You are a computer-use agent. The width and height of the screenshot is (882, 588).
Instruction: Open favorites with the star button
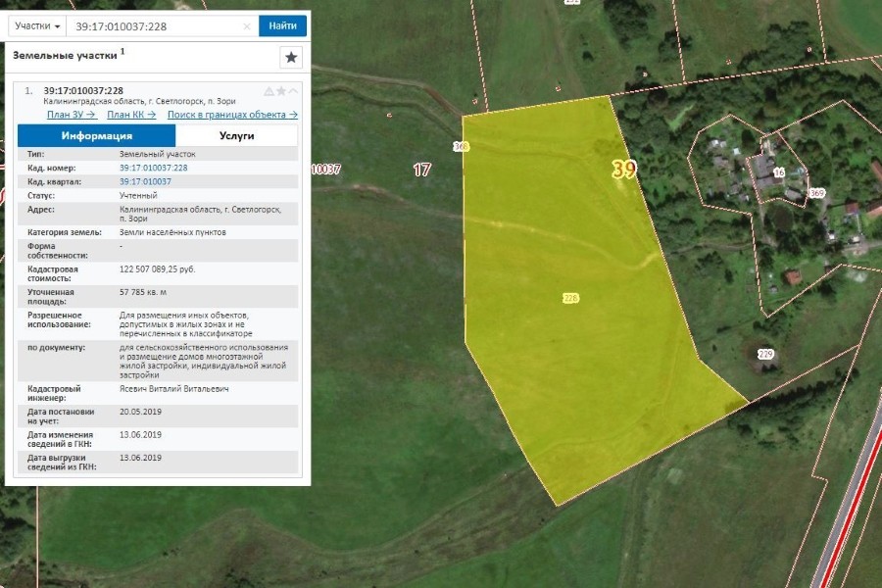pyautogui.click(x=291, y=58)
